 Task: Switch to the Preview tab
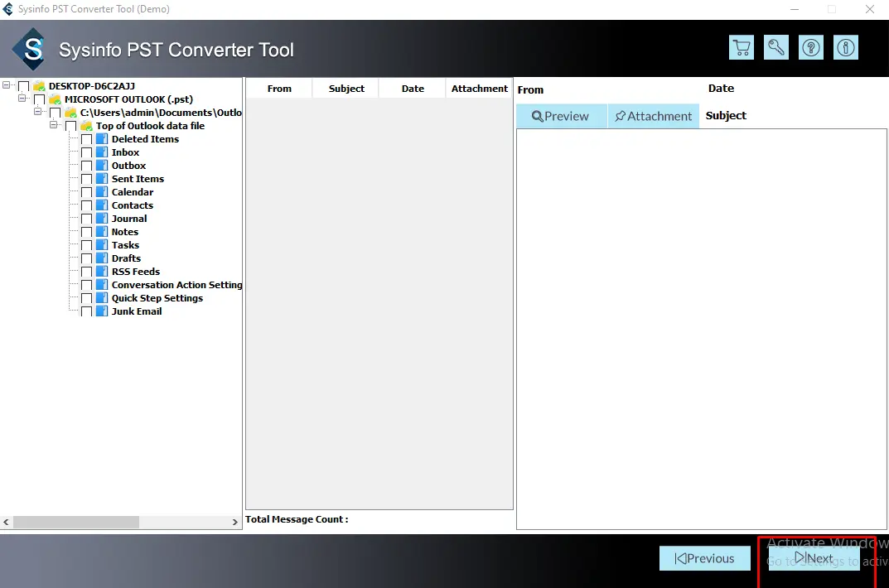pos(561,116)
